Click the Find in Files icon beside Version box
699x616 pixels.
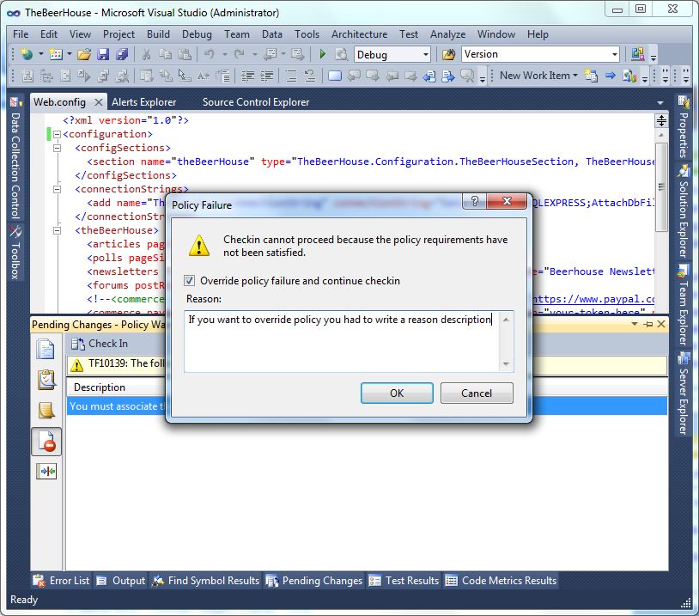(448, 54)
